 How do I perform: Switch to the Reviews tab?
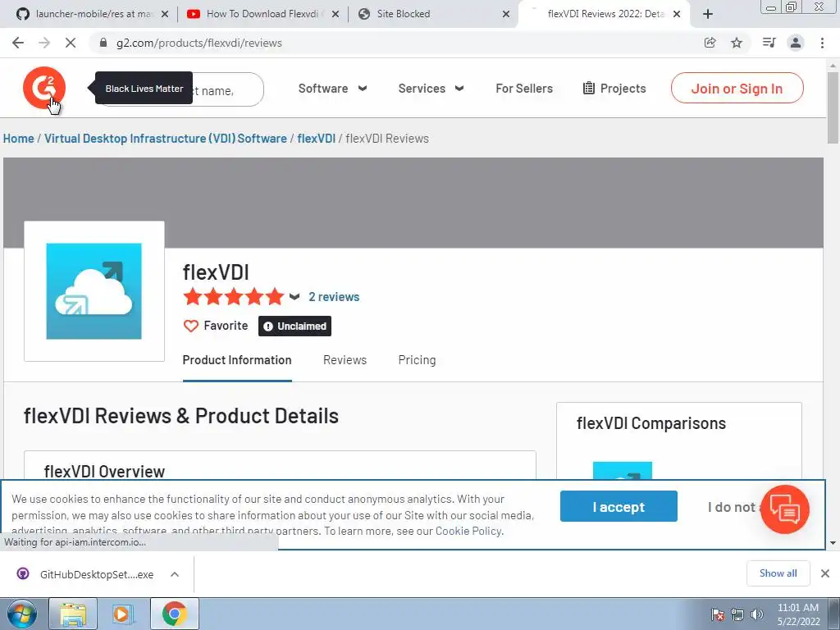pos(345,360)
